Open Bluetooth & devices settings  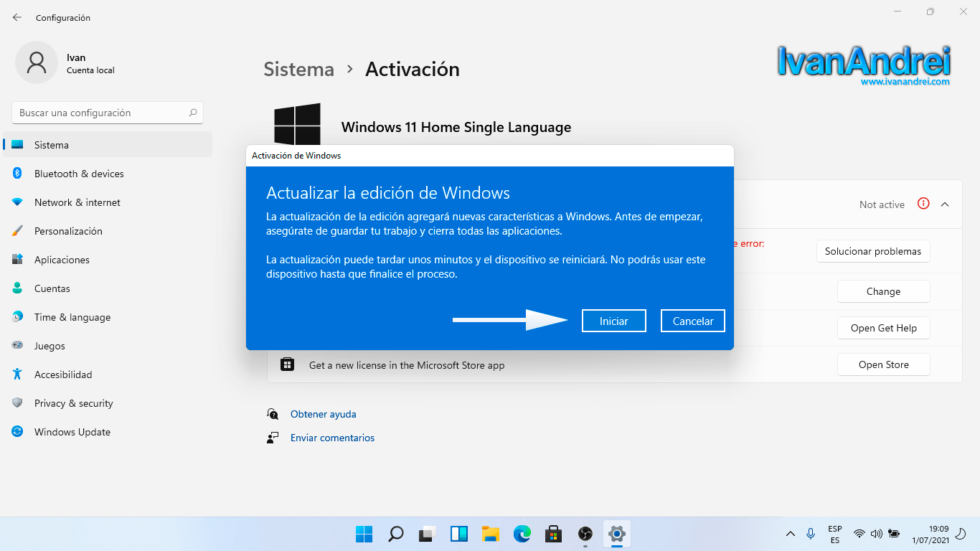108,174
